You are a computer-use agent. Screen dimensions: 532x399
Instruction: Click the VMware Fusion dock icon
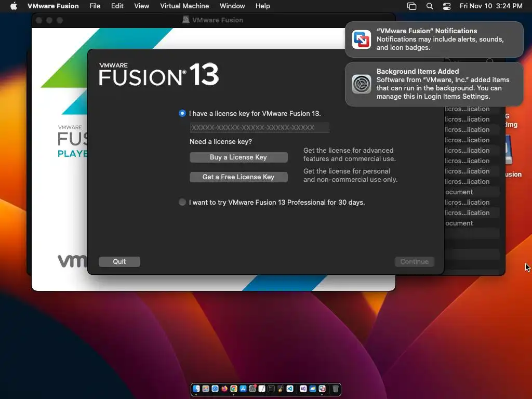click(322, 389)
